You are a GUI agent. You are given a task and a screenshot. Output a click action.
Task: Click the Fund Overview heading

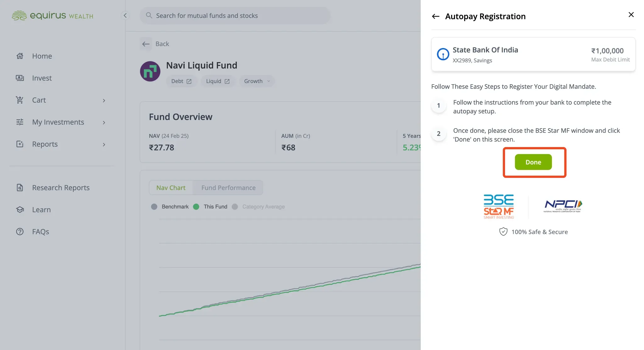point(180,117)
